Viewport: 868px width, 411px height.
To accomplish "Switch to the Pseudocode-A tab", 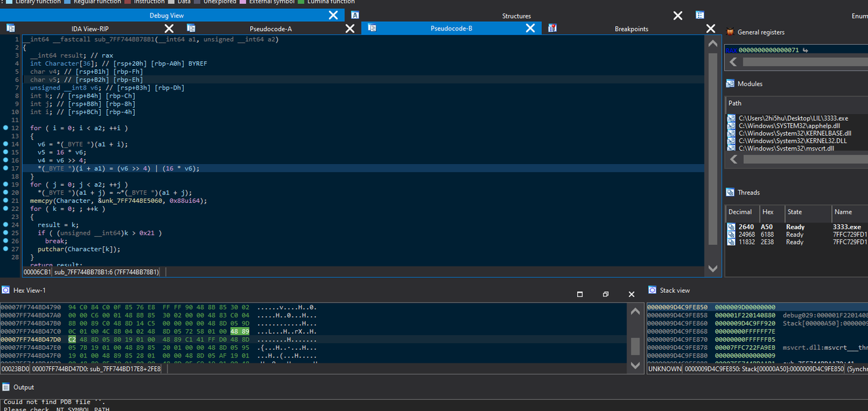I will click(271, 28).
